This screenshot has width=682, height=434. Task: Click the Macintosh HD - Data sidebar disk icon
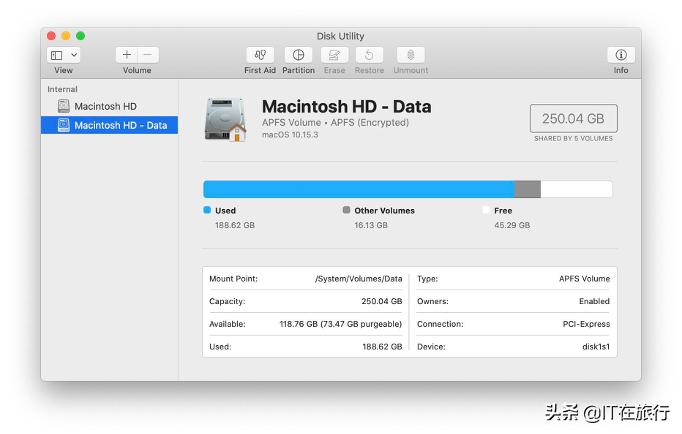64,125
